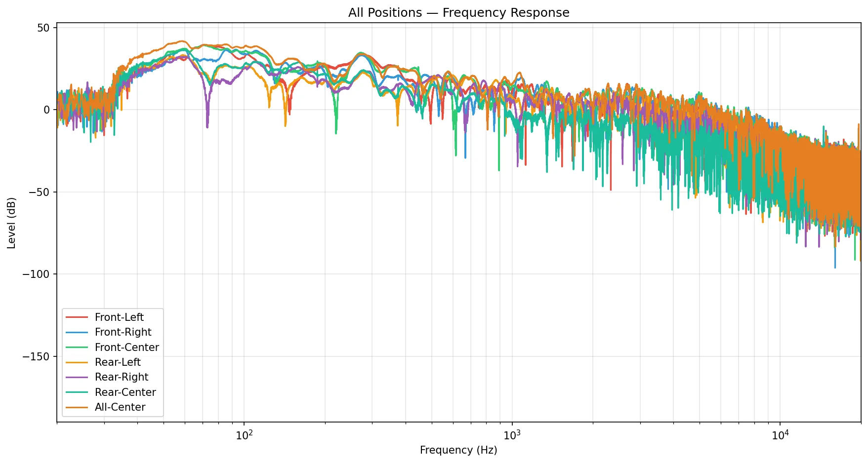868x463 pixels.
Task: Click the 0 tick label on y-axis
Action: click(47, 110)
